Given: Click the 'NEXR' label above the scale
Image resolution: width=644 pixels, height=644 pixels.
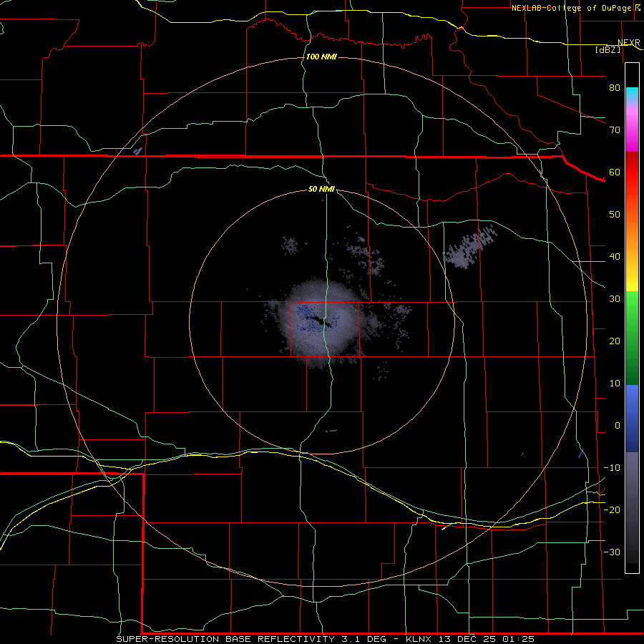Looking at the screenshot, I should point(629,42).
